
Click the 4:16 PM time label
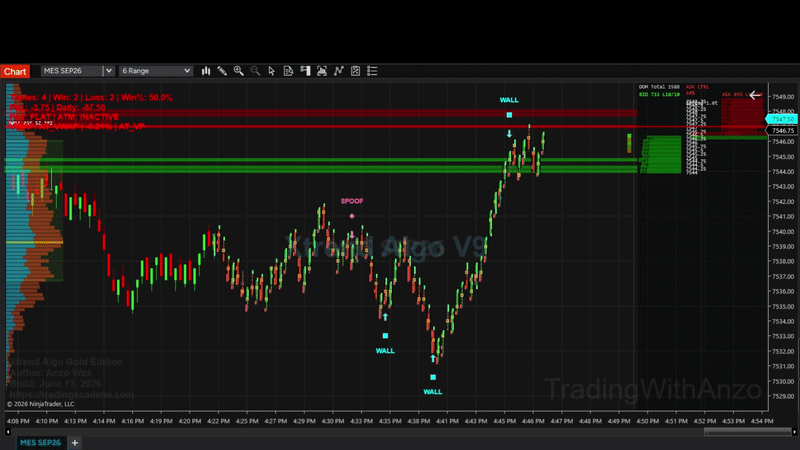(133, 421)
